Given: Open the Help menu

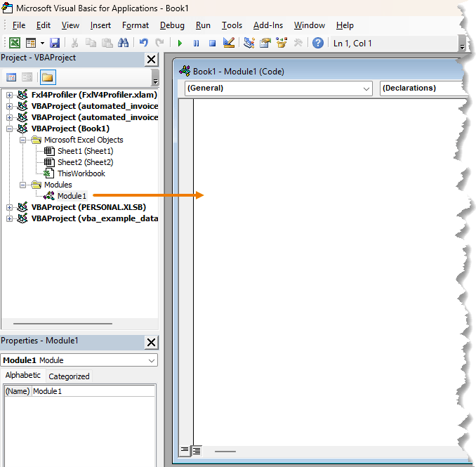Looking at the screenshot, I should pyautogui.click(x=345, y=25).
